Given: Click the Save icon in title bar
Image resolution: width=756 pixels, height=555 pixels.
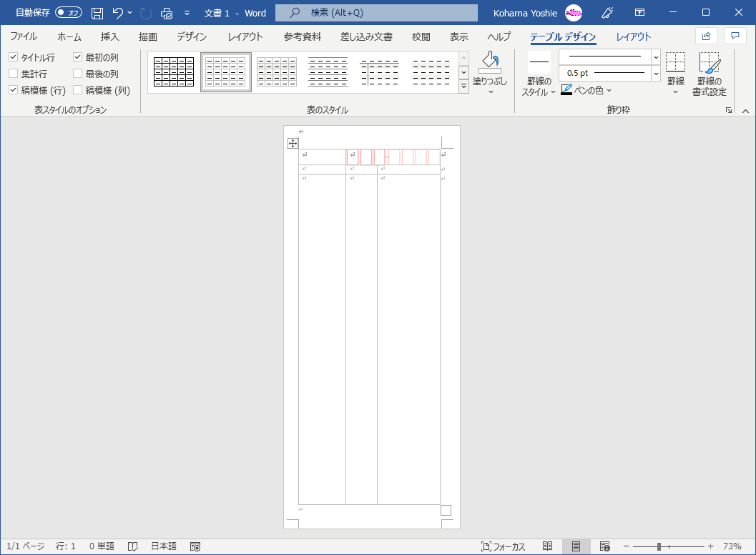Looking at the screenshot, I should click(97, 13).
